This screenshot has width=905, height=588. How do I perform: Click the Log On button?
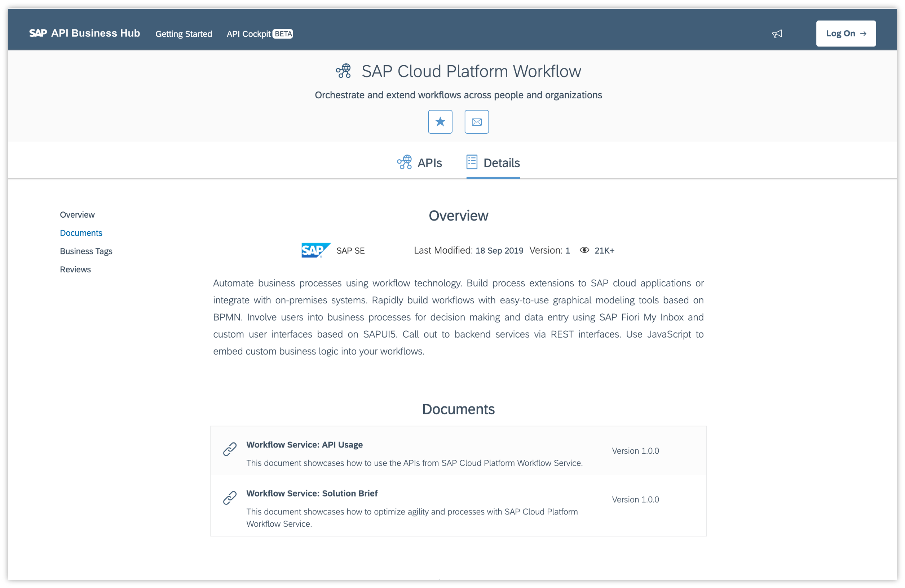point(846,33)
